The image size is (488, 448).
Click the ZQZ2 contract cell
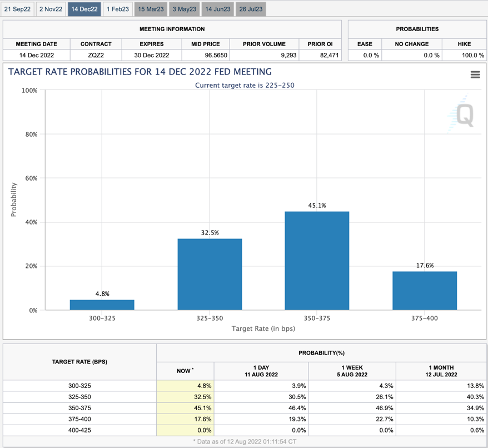click(96, 55)
